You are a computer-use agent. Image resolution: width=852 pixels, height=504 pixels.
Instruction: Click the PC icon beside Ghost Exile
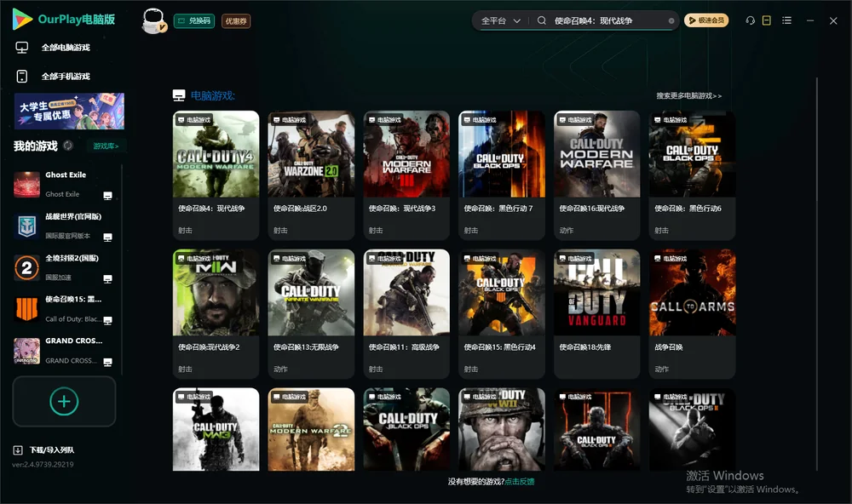point(107,196)
